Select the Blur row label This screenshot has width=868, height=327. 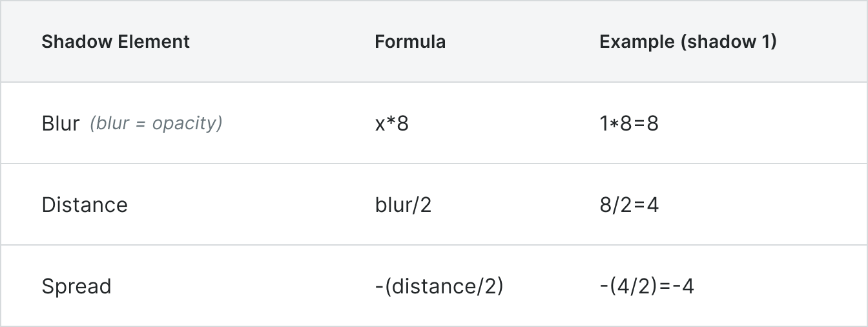61,123
